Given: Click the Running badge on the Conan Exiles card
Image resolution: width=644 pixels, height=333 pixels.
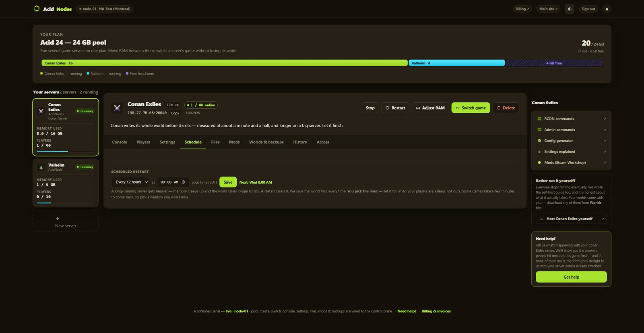Looking at the screenshot, I should point(85,111).
